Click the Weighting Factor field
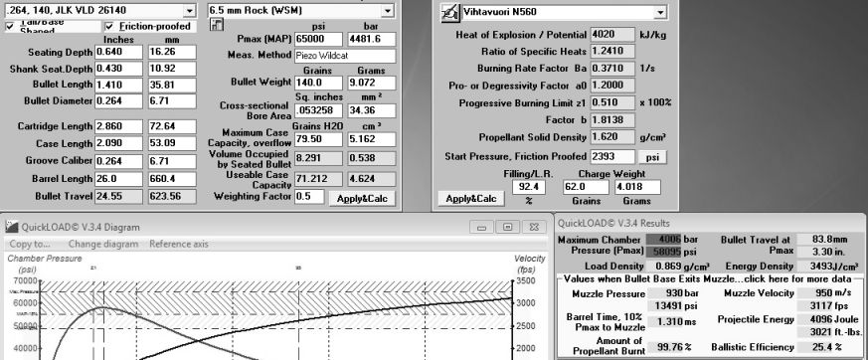 coord(309,196)
